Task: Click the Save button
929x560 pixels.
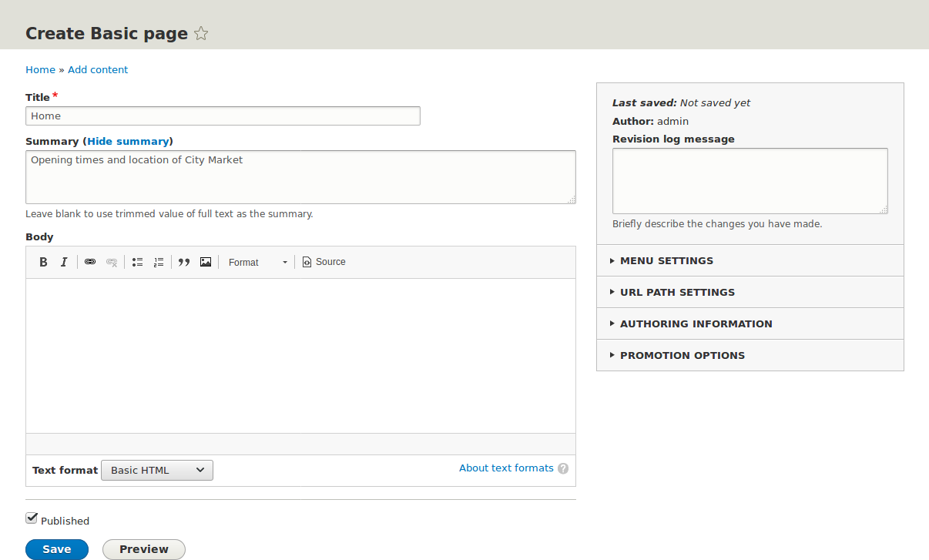Action: 57,549
